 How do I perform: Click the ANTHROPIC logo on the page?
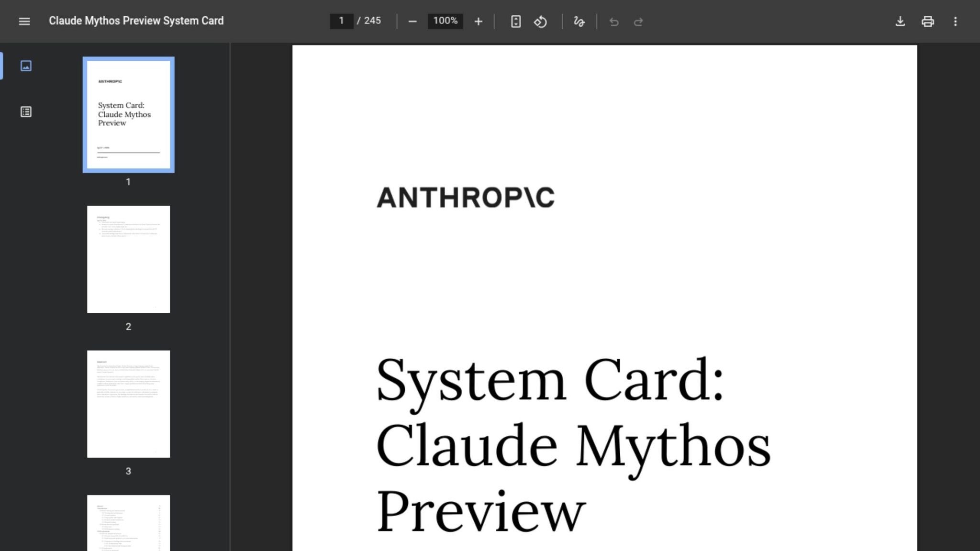click(466, 198)
